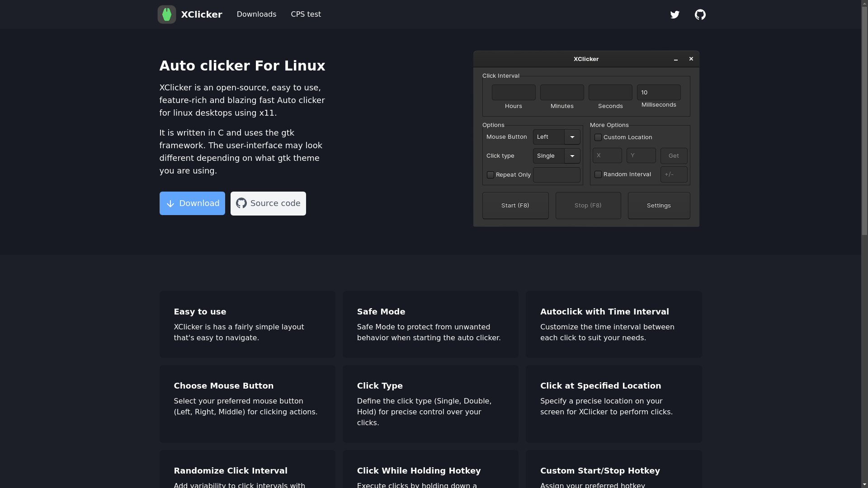Open the Settings button
This screenshot has height=488, width=868.
tap(659, 206)
